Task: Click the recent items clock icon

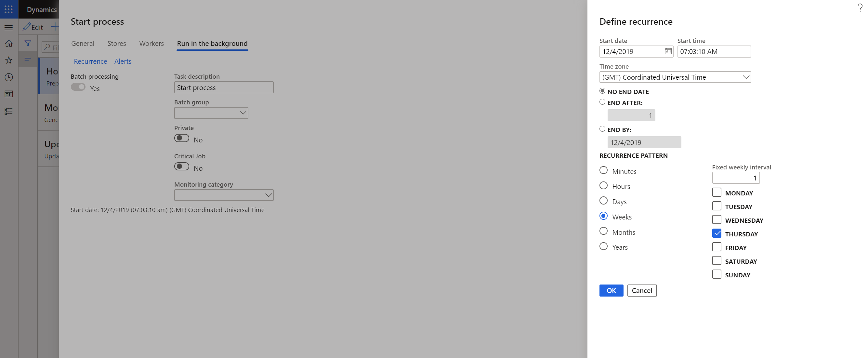Action: [9, 77]
